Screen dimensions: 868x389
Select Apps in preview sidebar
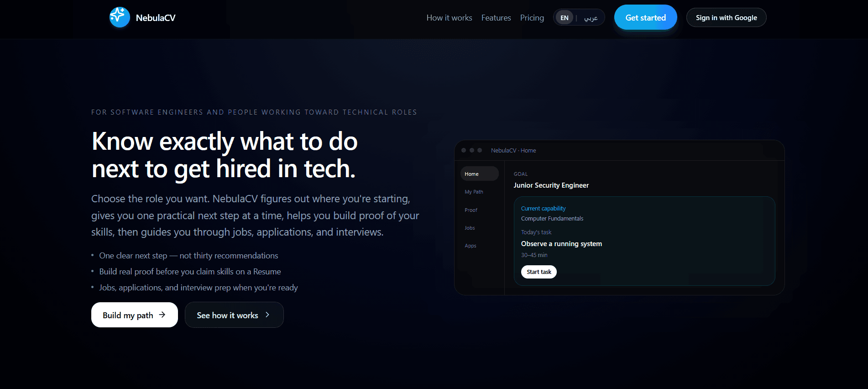point(471,246)
